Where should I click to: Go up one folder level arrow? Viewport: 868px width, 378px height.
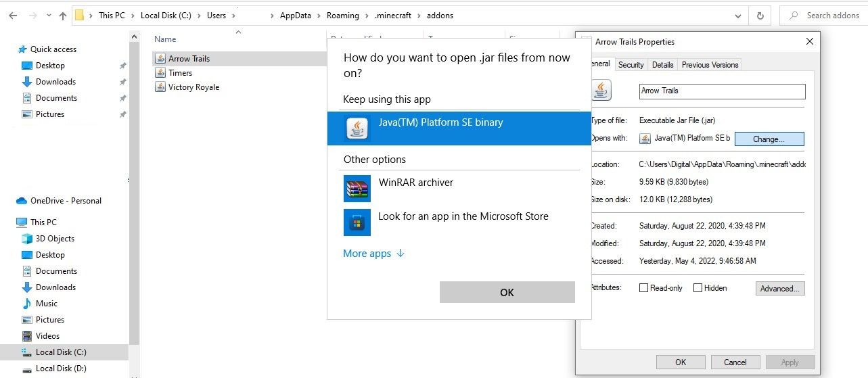point(63,16)
